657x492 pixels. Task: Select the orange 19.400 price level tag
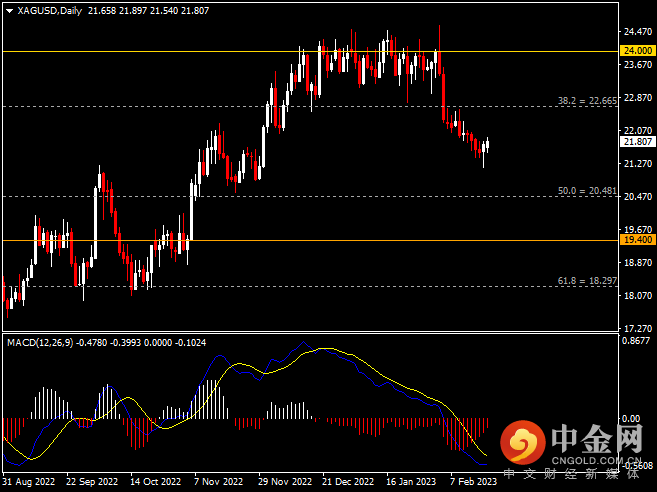[x=637, y=240]
